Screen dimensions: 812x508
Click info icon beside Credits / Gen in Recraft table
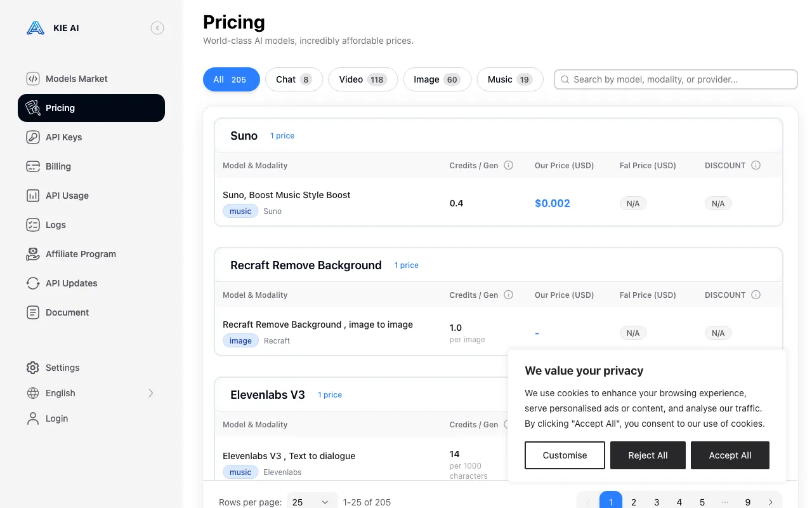[x=508, y=295]
